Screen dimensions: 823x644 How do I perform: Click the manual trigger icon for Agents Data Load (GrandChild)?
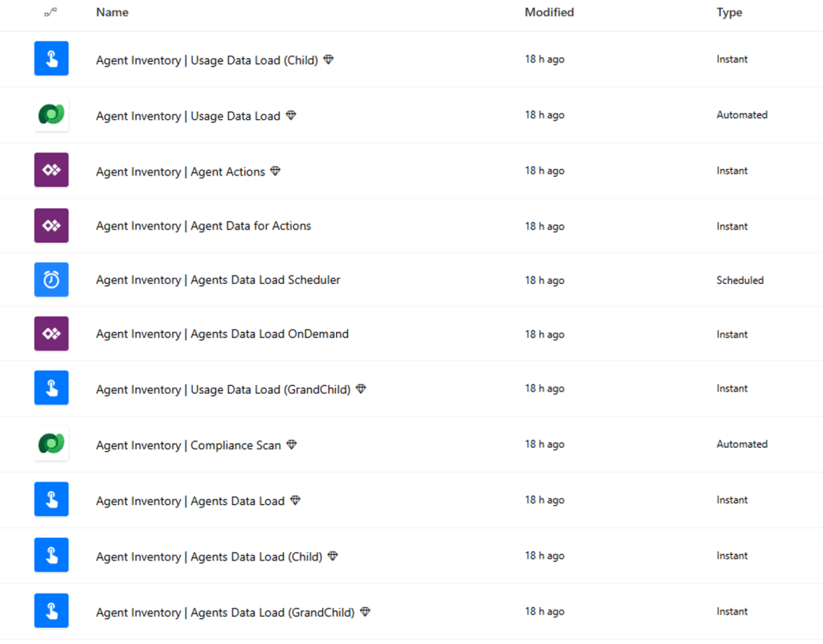pos(51,610)
